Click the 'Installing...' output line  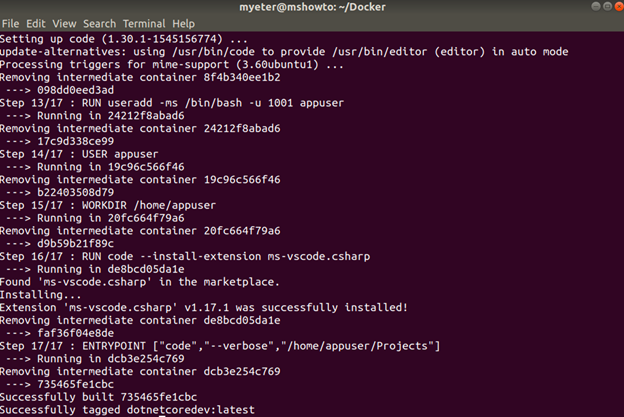pos(40,295)
